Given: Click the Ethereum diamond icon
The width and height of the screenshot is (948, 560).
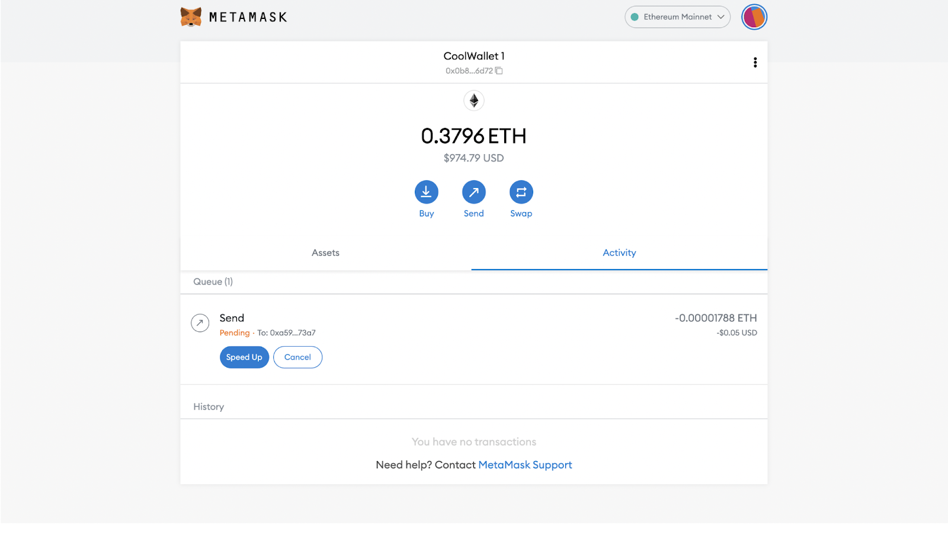Looking at the screenshot, I should [474, 101].
